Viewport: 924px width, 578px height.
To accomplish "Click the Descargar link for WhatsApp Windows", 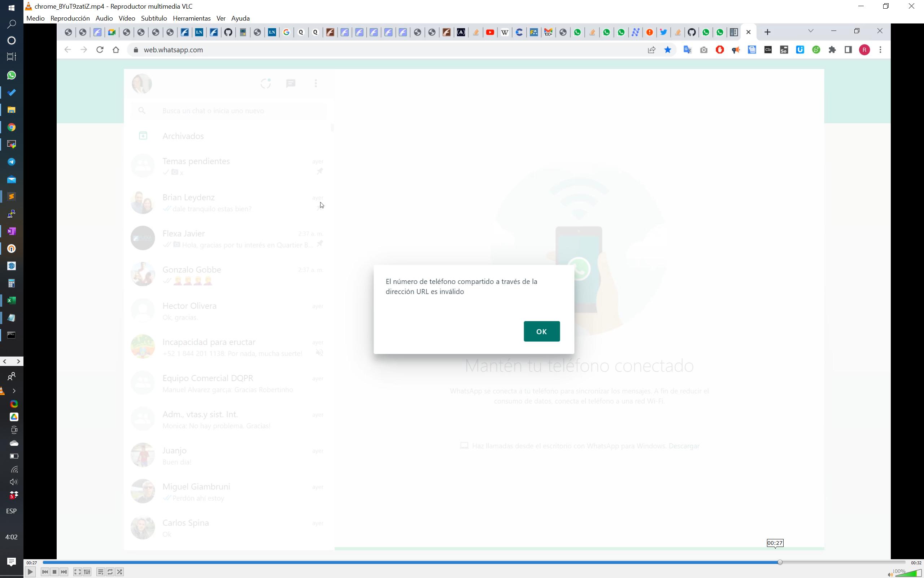I will tap(684, 446).
